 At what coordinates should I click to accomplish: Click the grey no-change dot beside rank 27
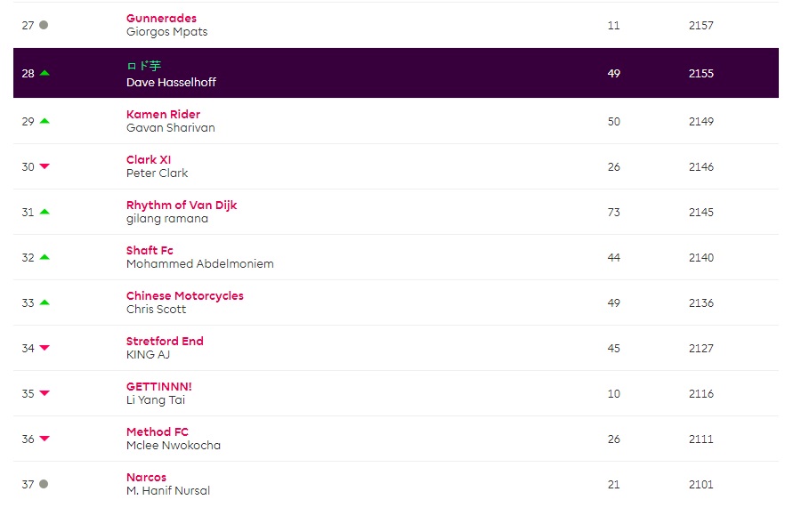tap(44, 25)
